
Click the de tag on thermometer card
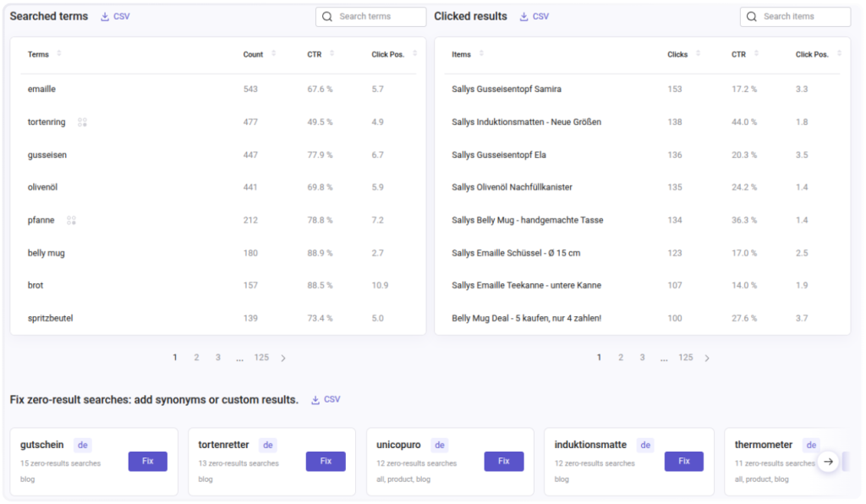point(811,446)
